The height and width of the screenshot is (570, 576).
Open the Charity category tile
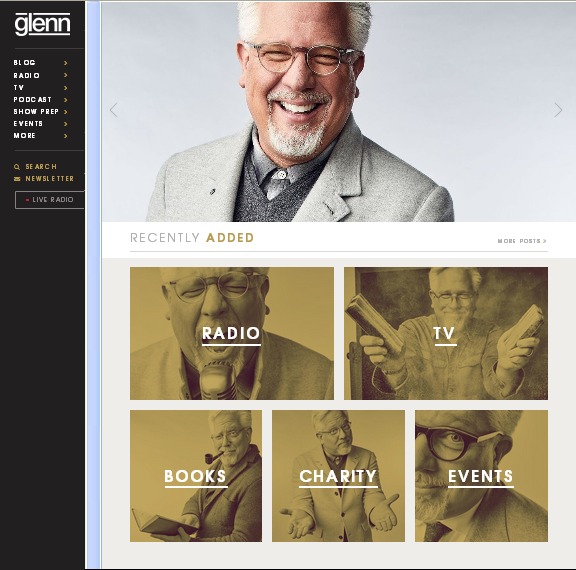[x=338, y=476]
